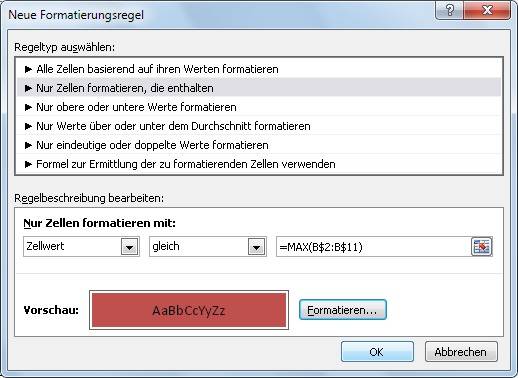The width and height of the screenshot is (518, 378).
Task: Open the Formatieren... dialog
Action: click(x=343, y=310)
